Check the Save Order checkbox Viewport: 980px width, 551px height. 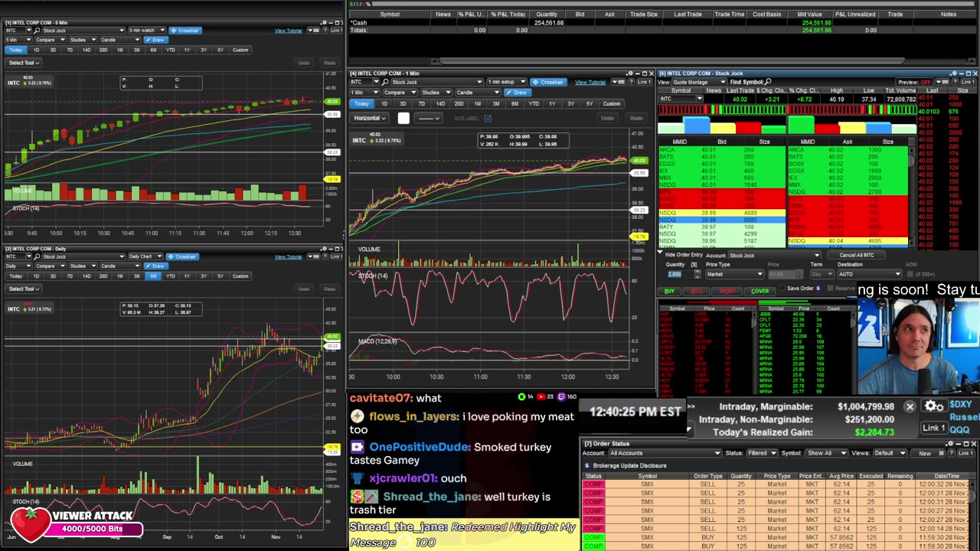point(782,289)
